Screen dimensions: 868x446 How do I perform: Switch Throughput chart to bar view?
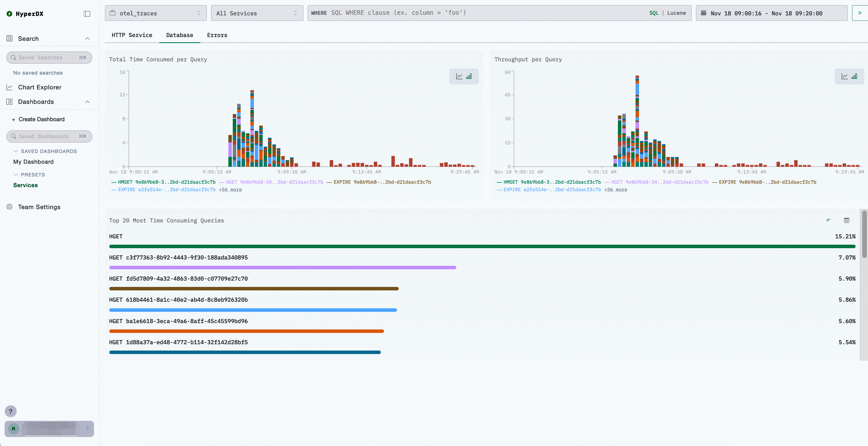854,77
